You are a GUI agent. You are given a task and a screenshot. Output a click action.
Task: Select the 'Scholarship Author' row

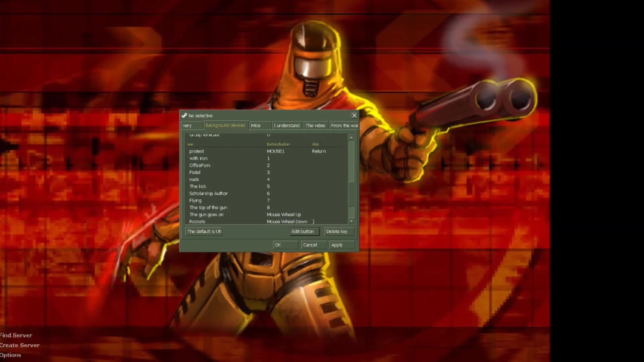(x=267, y=193)
